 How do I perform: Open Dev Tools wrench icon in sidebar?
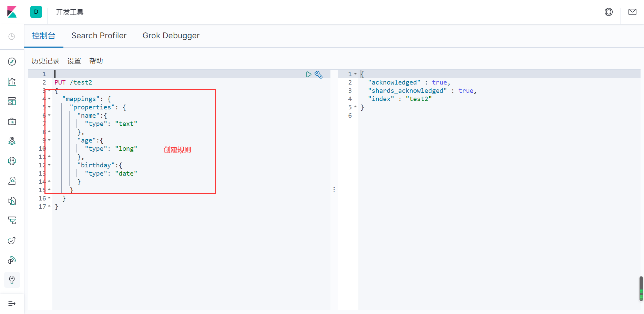point(12,280)
